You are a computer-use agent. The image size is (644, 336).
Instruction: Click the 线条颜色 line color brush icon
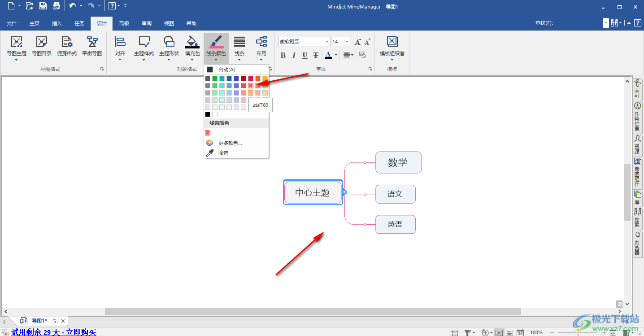tap(216, 42)
